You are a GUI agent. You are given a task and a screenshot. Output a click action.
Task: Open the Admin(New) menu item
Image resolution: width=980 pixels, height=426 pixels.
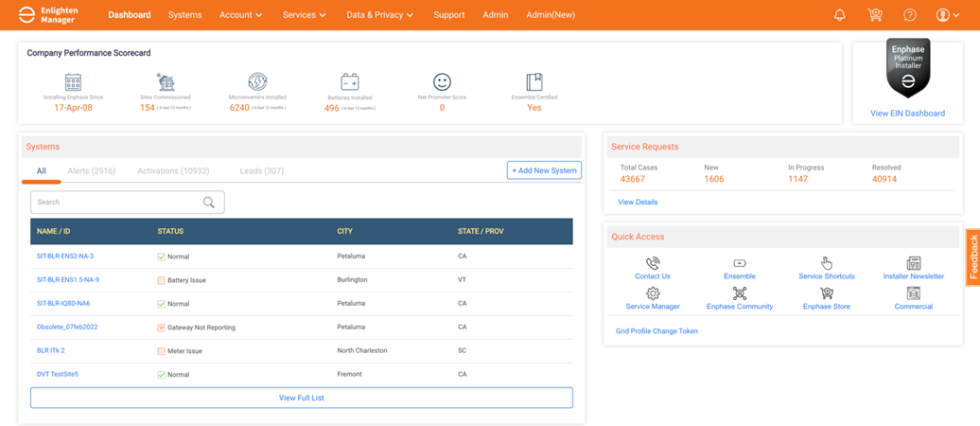(x=551, y=15)
